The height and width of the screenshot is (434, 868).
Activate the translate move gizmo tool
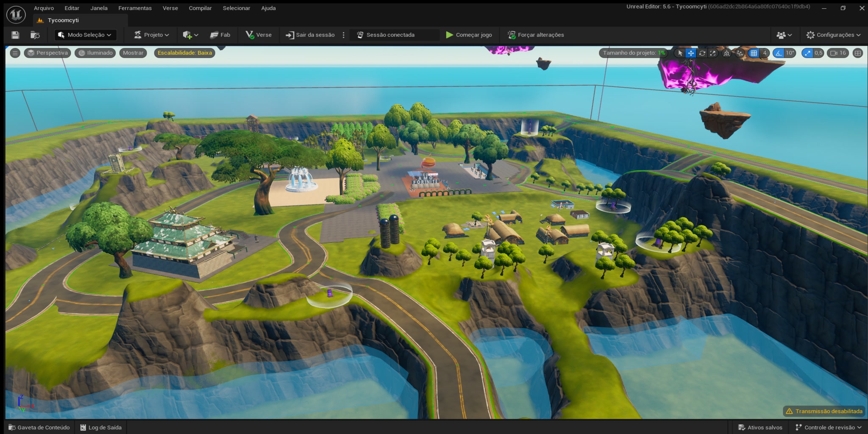point(691,53)
